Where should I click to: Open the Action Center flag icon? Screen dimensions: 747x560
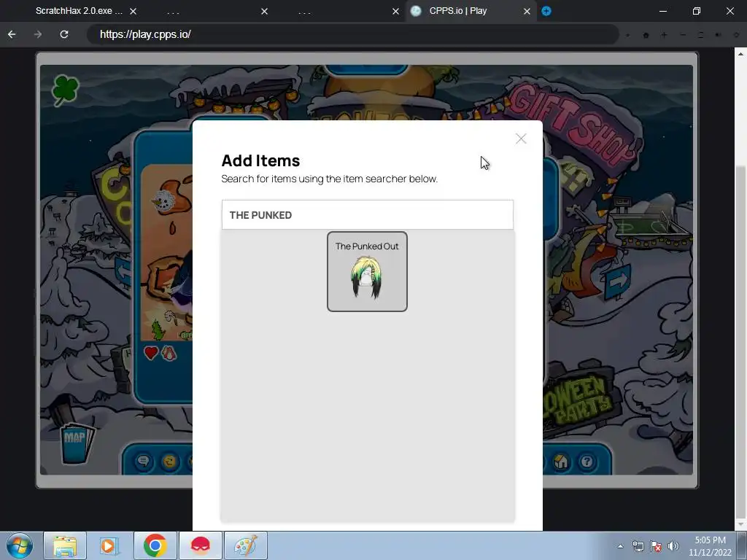tap(656, 546)
